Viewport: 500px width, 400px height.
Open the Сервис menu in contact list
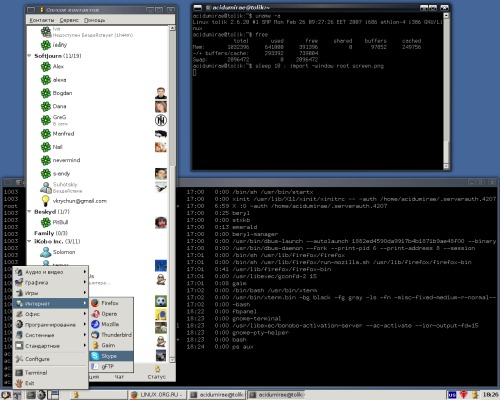point(69,20)
